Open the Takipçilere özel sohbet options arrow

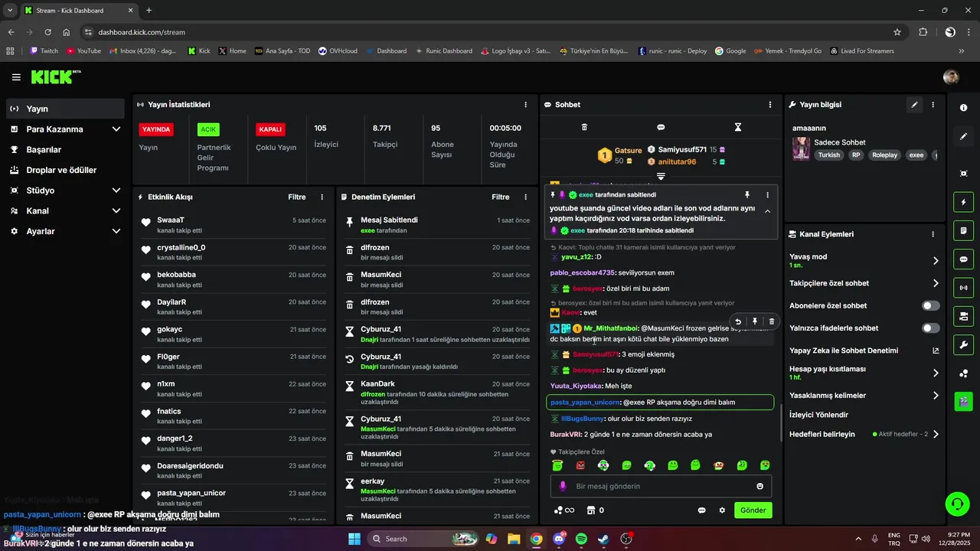936,283
